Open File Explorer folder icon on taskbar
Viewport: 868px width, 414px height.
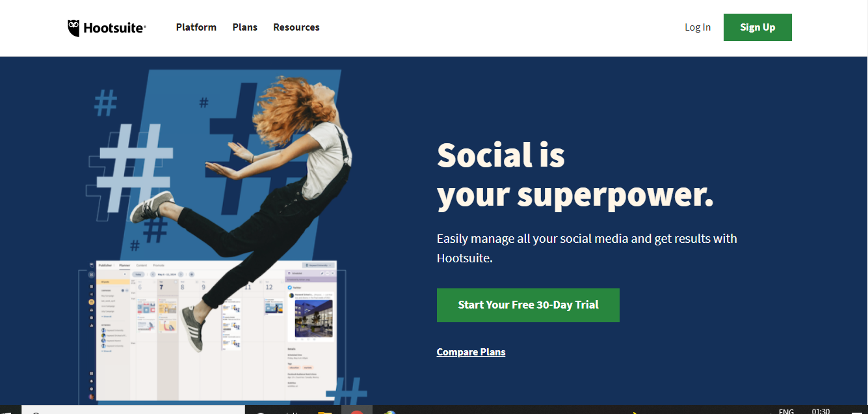tap(325, 411)
